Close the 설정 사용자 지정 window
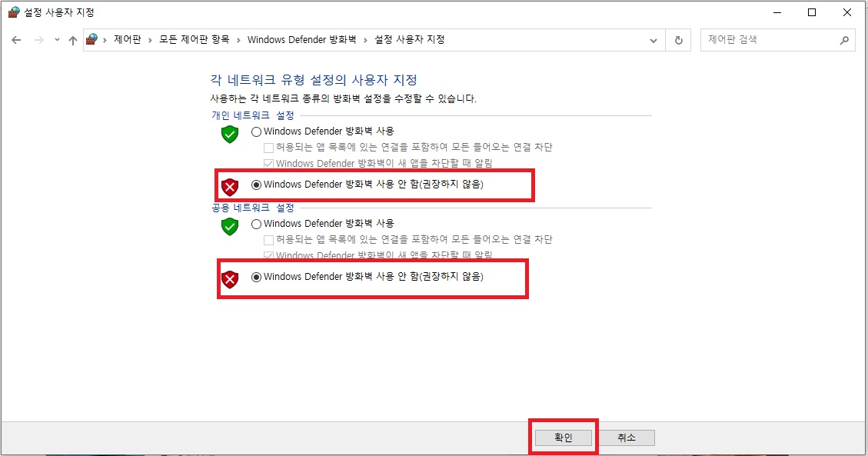This screenshot has width=868, height=456. tap(847, 12)
